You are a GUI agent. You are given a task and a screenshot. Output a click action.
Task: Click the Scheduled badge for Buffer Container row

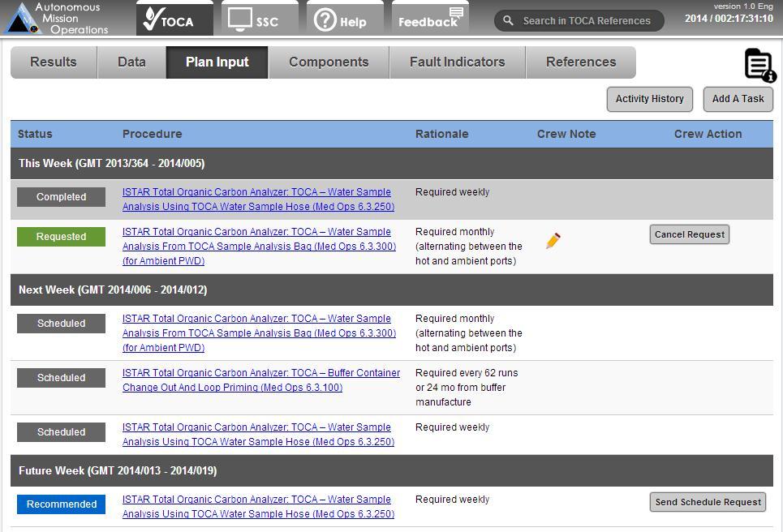[x=61, y=378]
